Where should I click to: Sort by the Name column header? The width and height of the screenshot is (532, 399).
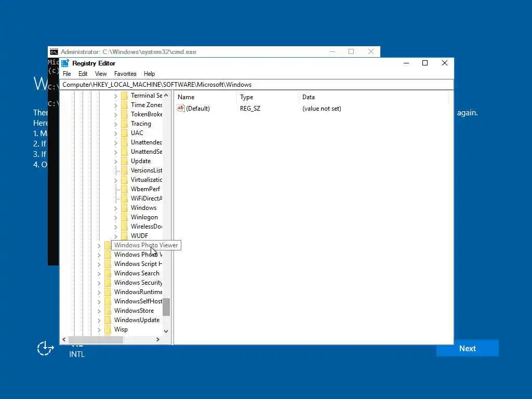coord(206,97)
